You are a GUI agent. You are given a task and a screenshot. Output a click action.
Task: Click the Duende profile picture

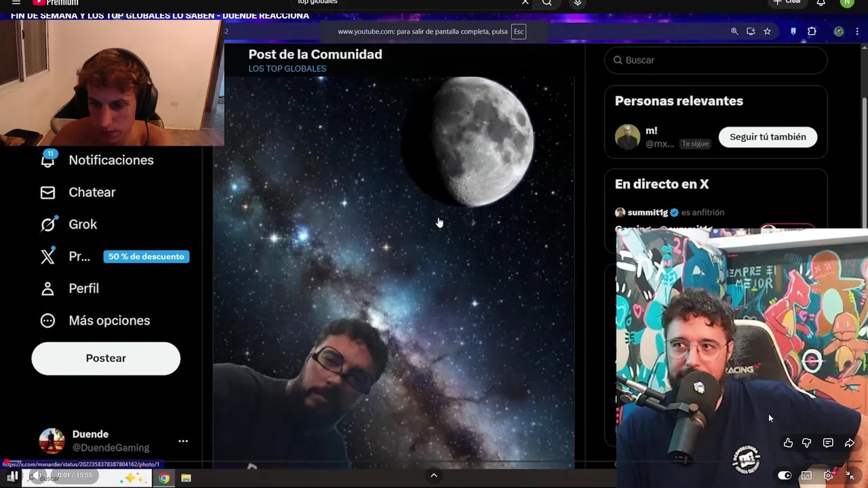coord(52,441)
